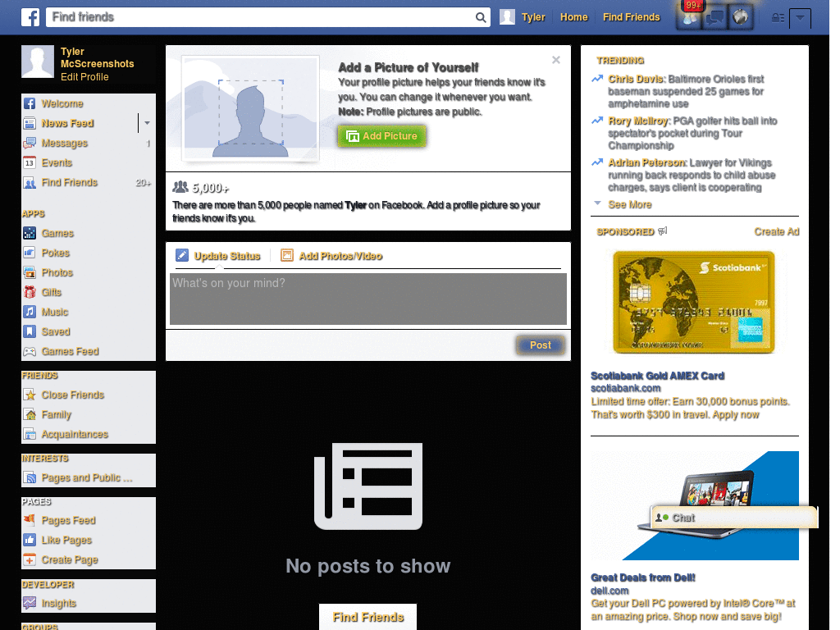Open the messages icon in top bar
The height and width of the screenshot is (630, 840).
pyautogui.click(x=715, y=18)
